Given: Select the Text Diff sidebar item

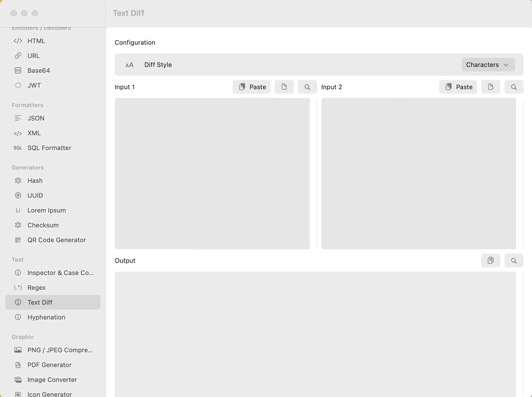Looking at the screenshot, I should (52, 302).
